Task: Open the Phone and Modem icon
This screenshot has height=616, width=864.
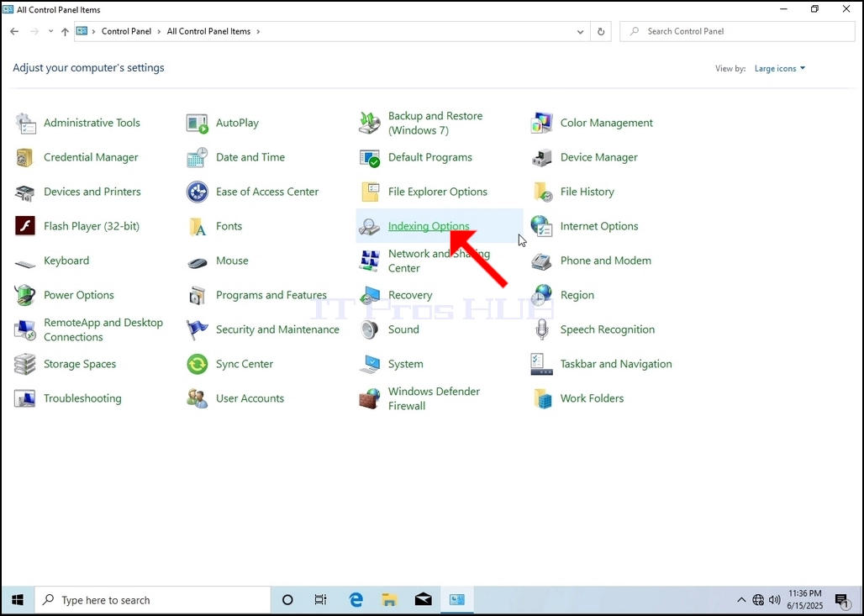Action: click(x=541, y=261)
